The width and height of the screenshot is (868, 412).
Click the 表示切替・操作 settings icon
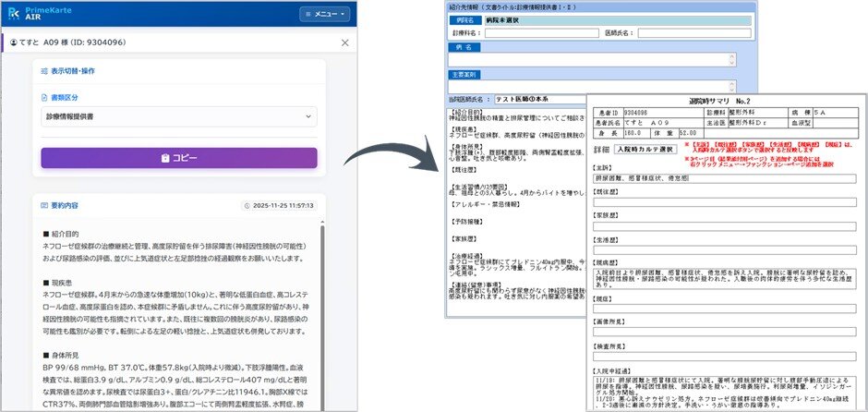pos(45,71)
